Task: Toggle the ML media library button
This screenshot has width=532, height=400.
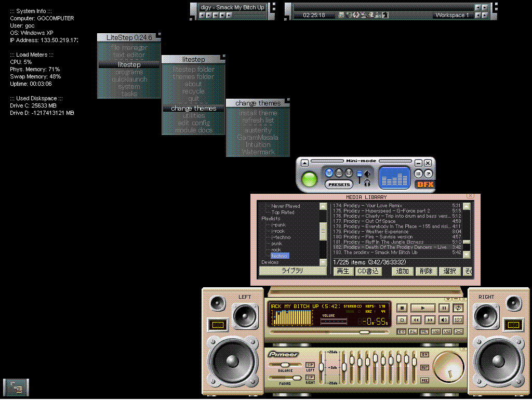Action: coord(424,331)
